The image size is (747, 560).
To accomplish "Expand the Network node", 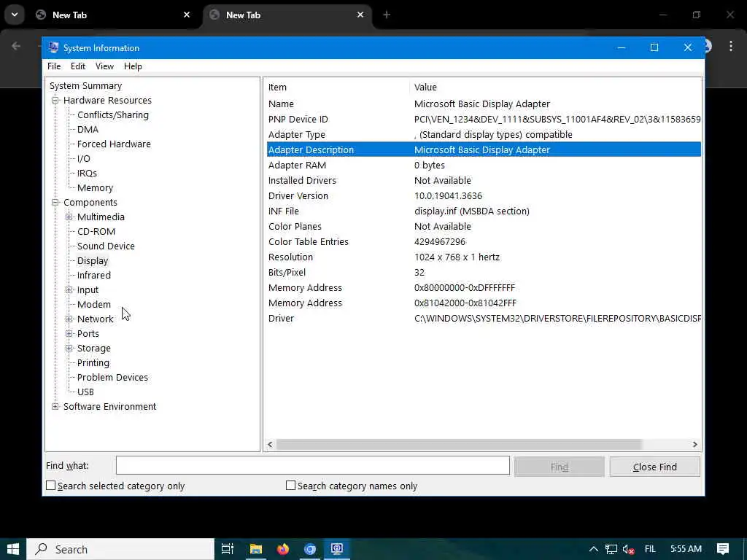I will (x=69, y=319).
